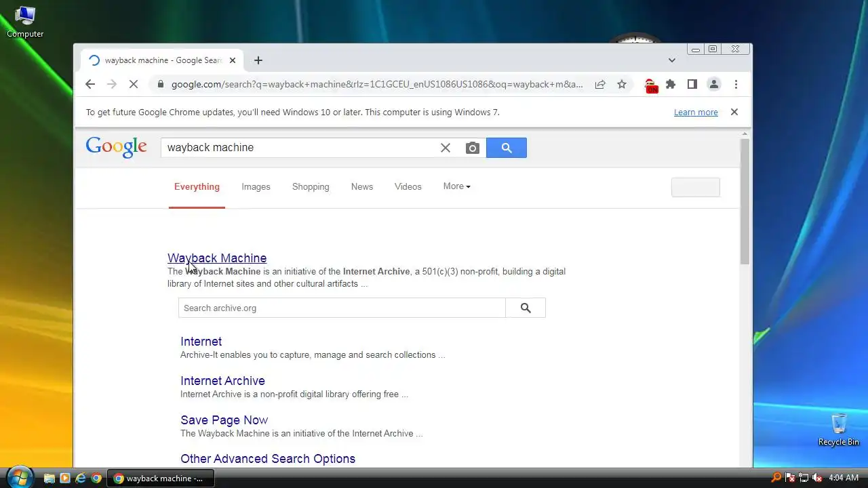Go back using the browser back arrow

(90, 84)
